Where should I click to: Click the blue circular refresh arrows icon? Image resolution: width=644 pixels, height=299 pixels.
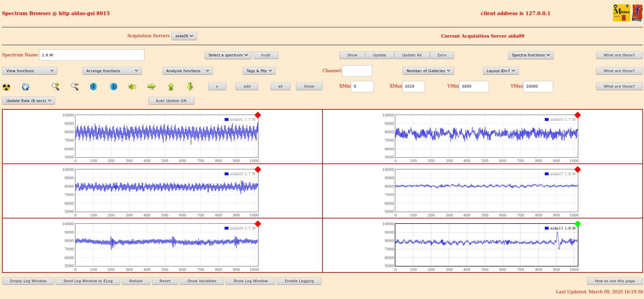point(26,87)
